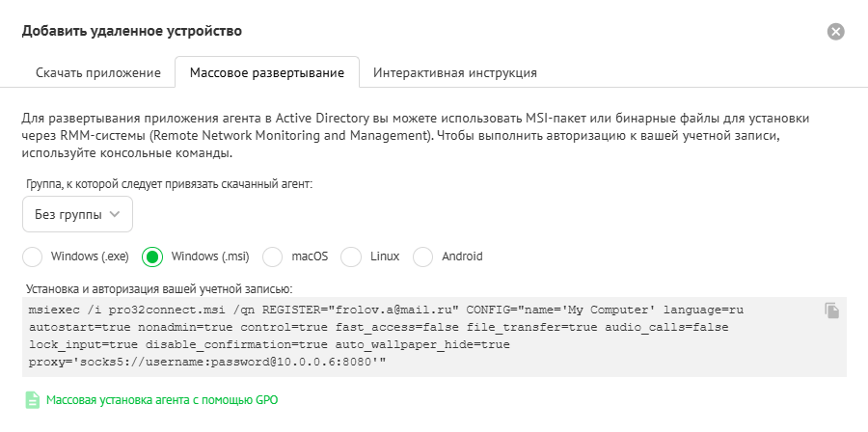Open the Без группы group dropdown

77,214
